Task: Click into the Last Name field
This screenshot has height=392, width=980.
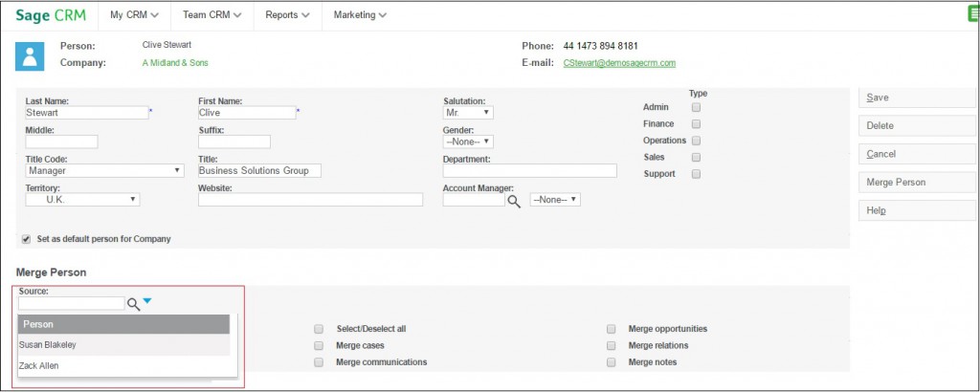Action: [87, 113]
